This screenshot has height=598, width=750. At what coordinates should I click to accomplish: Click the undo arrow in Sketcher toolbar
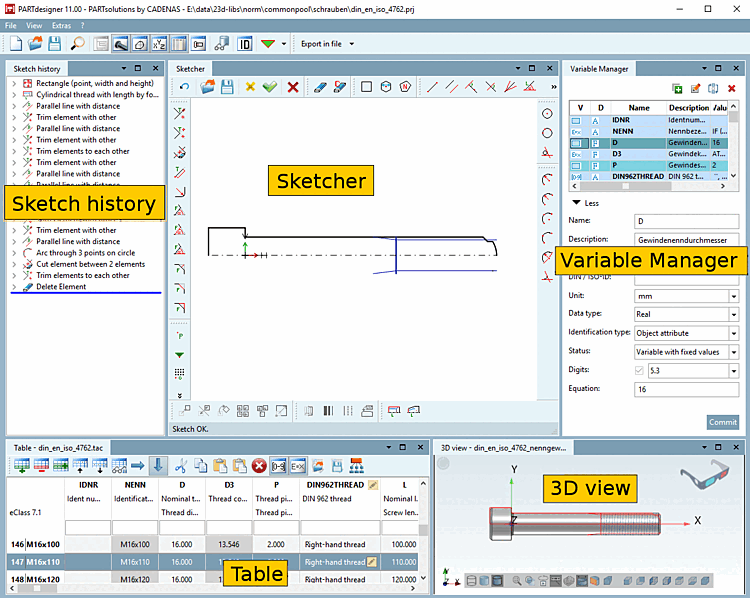184,88
